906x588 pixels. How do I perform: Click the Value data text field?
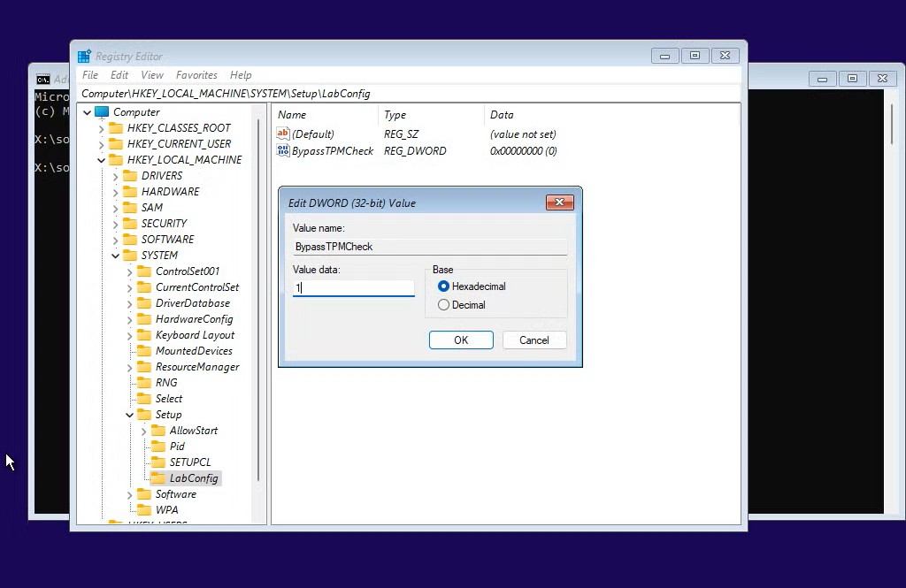coord(354,288)
